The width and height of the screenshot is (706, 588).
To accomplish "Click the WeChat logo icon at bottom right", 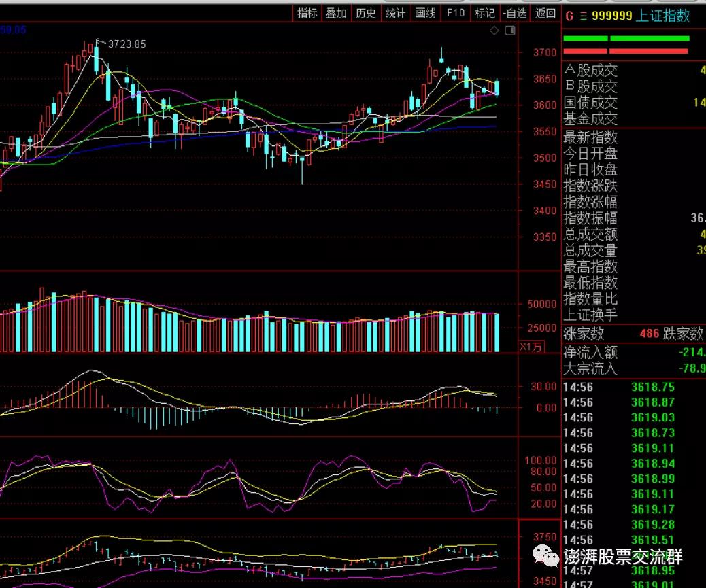I will (x=545, y=556).
